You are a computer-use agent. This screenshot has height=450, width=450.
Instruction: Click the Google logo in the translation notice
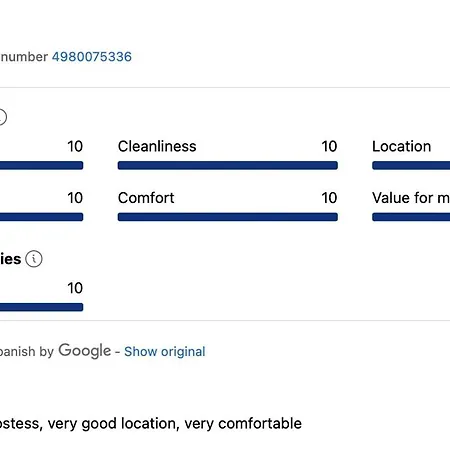[85, 351]
